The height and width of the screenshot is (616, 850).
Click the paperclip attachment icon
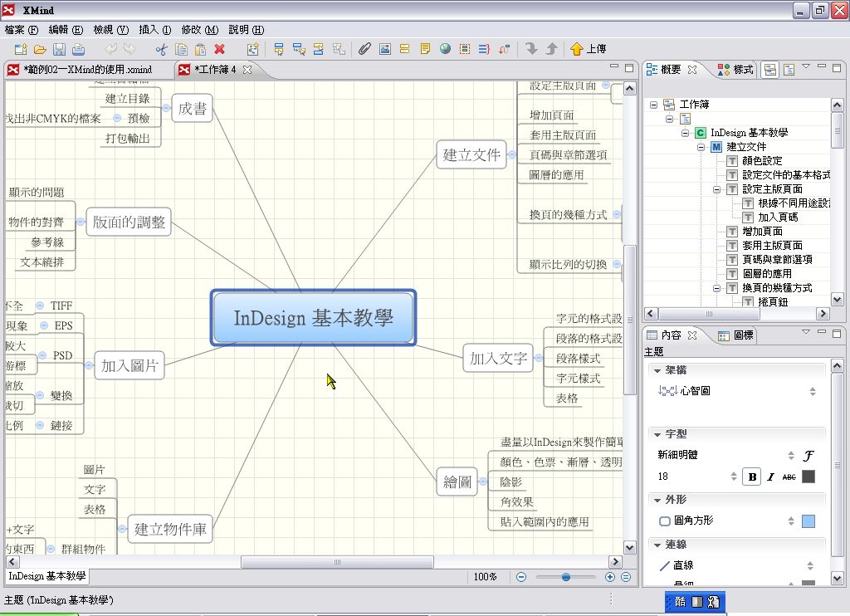(364, 49)
